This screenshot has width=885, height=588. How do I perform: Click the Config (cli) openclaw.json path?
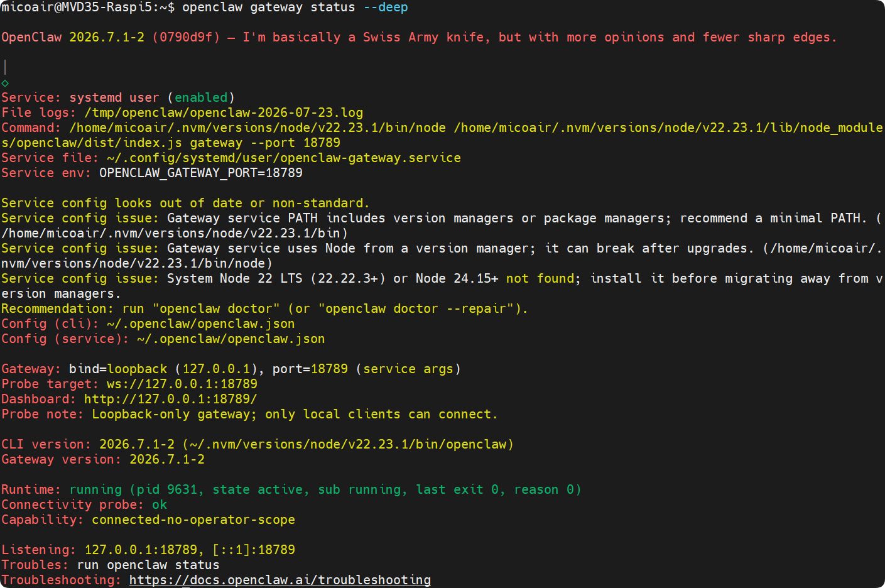point(201,324)
